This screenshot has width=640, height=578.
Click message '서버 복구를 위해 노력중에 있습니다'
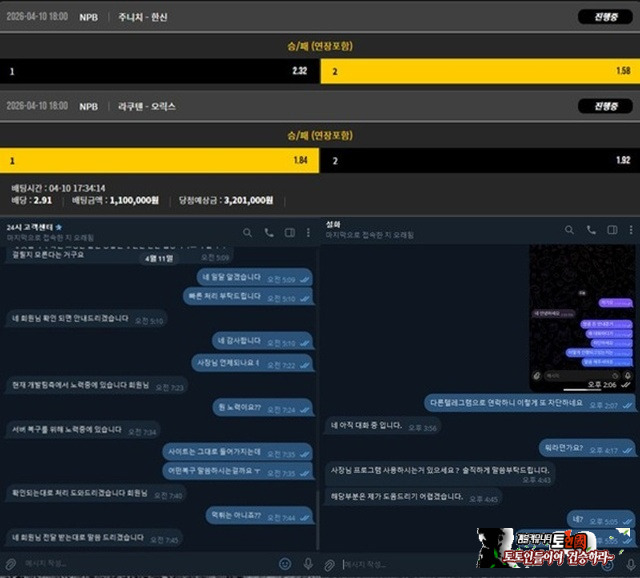coord(82,430)
